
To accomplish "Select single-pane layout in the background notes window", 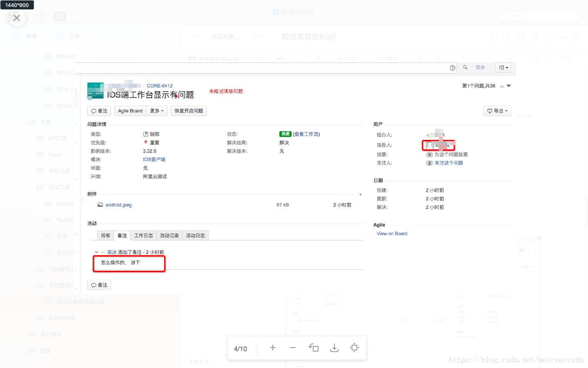I will pyautogui.click(x=84, y=16).
